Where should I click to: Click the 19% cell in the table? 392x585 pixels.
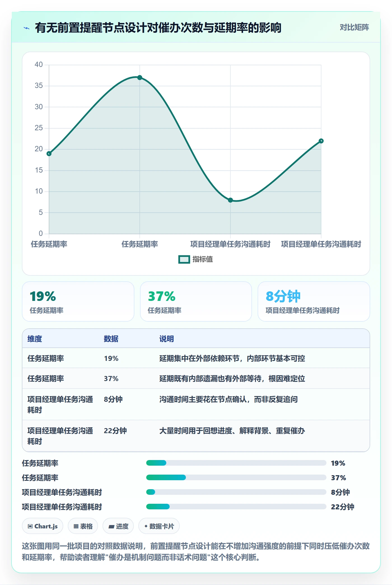(111, 358)
